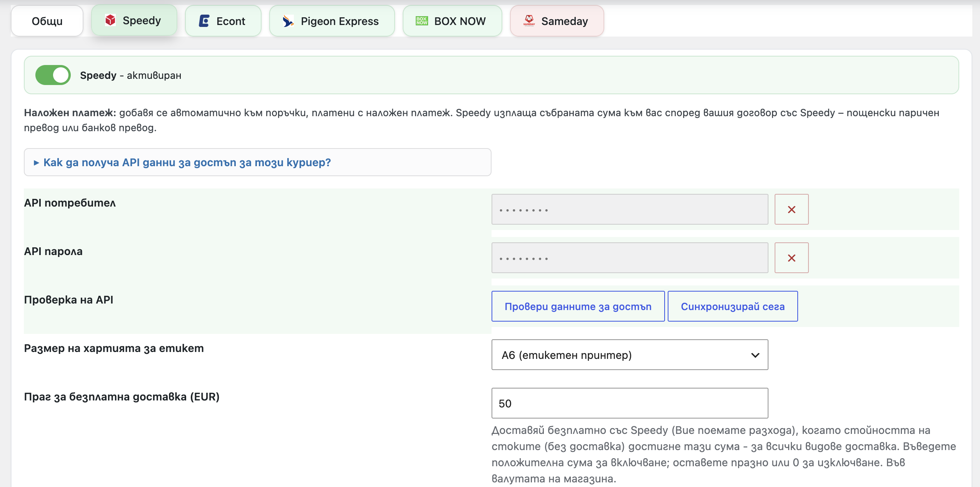Click the Speedy red box logo icon

(110, 20)
